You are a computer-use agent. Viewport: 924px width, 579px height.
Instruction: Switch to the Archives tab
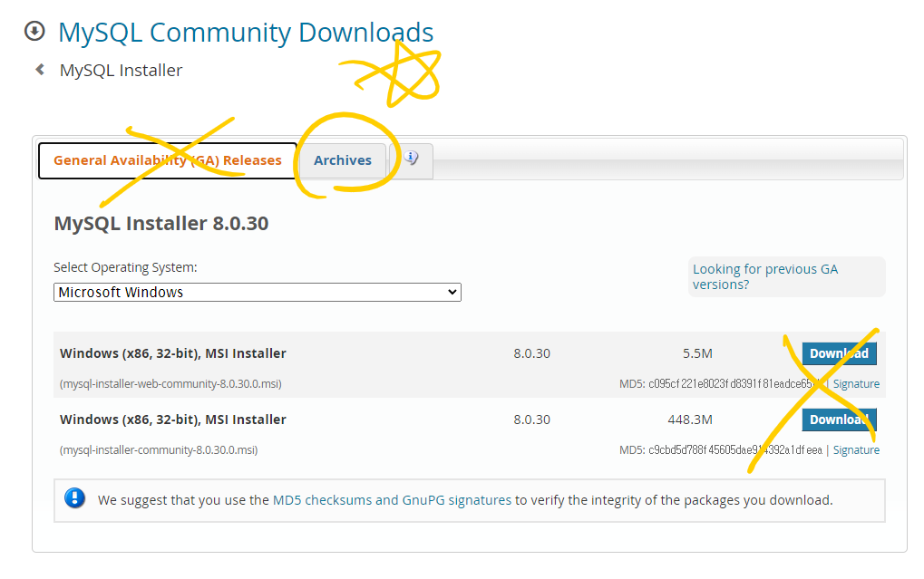[x=343, y=160]
